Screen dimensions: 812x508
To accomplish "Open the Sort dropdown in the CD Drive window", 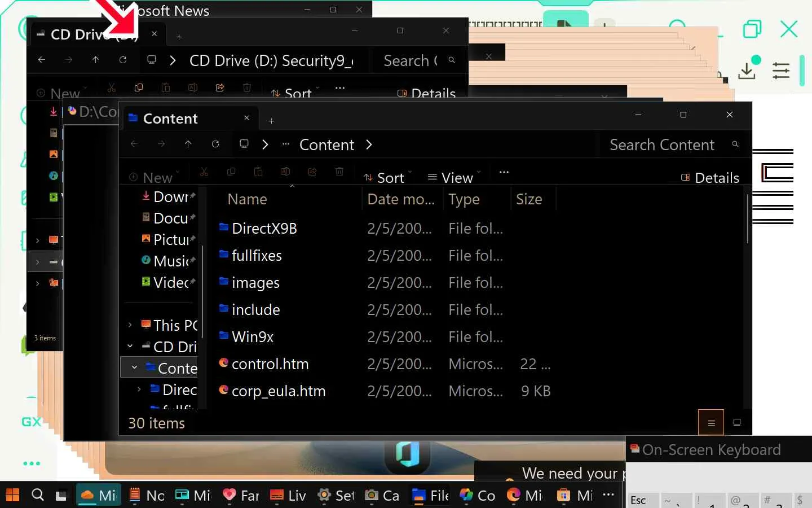I will (295, 93).
